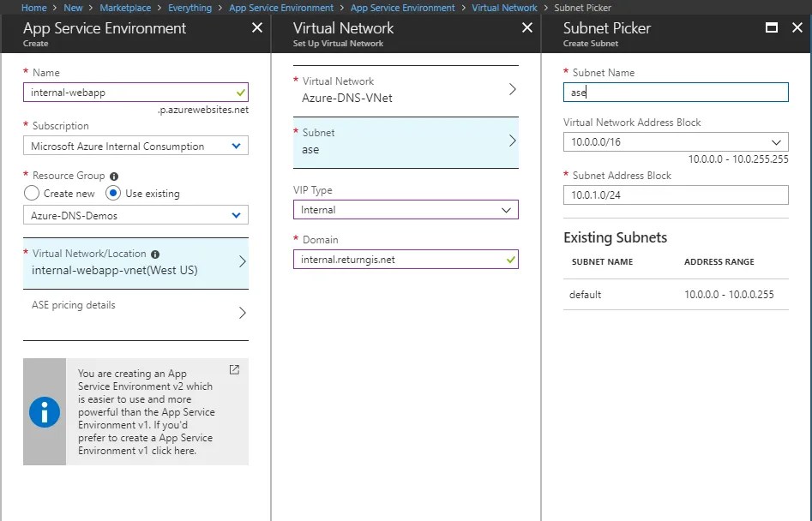Maximize the Subnet Picker blade

coord(772,28)
